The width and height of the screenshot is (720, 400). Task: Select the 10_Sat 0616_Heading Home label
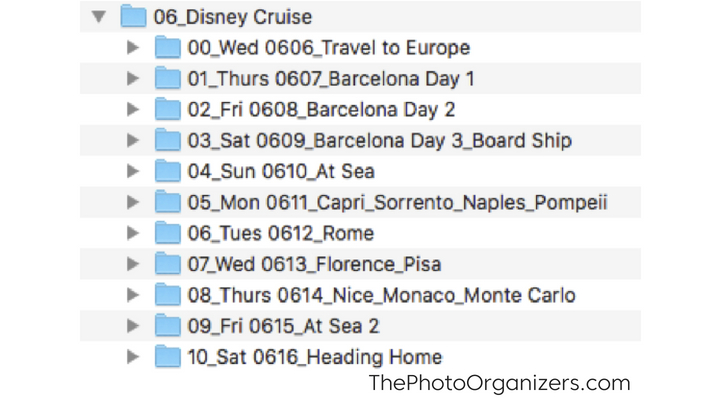point(315,357)
